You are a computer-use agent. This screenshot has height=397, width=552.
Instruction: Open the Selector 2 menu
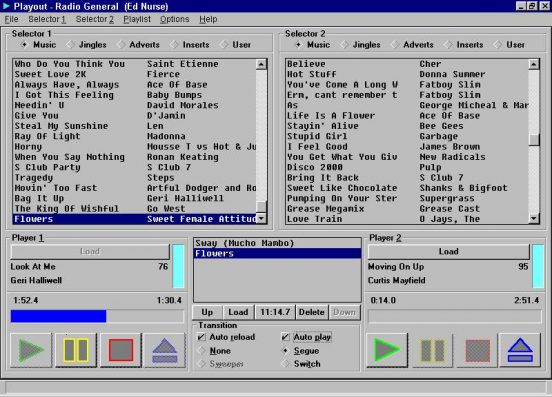[95, 19]
